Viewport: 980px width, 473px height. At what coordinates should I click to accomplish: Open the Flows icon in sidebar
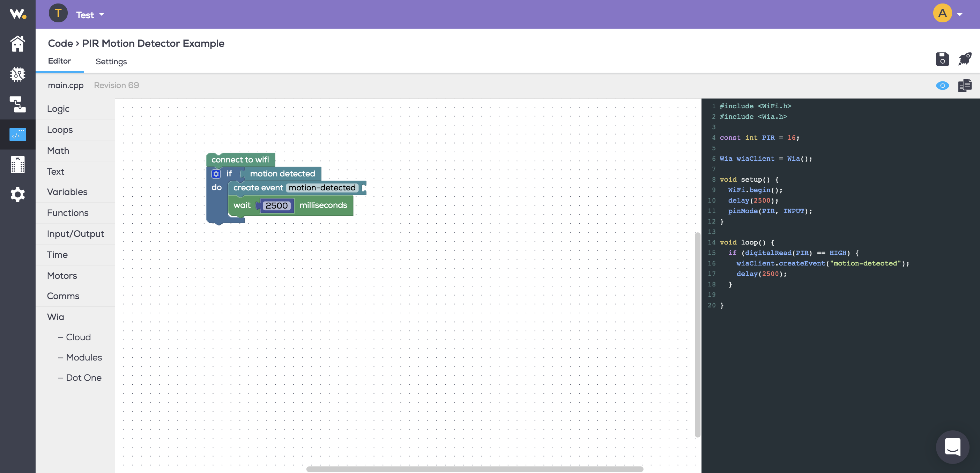18,104
